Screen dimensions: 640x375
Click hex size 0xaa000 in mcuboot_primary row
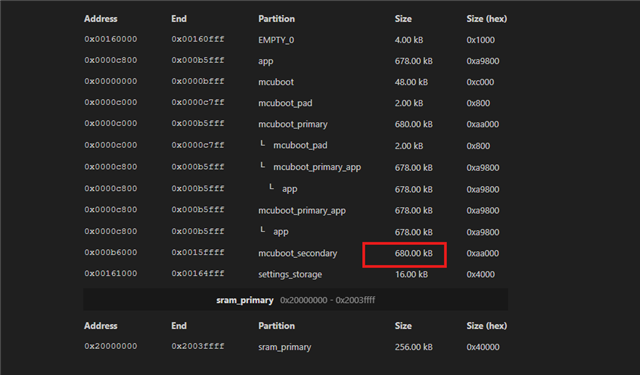pyautogui.click(x=482, y=124)
